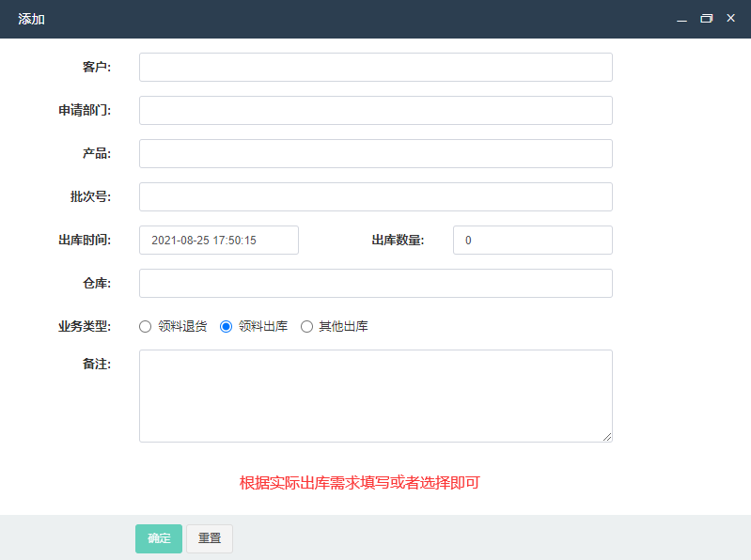Viewport: 751px width, 560px height.
Task: Click the 确定 confirm button
Action: 159,538
